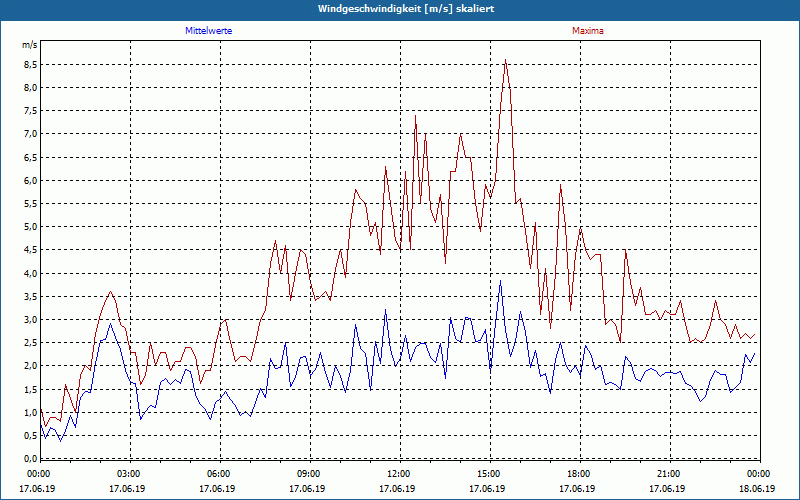The image size is (800, 500).
Task: Click the 5,5 y-axis value
Action: (x=31, y=204)
